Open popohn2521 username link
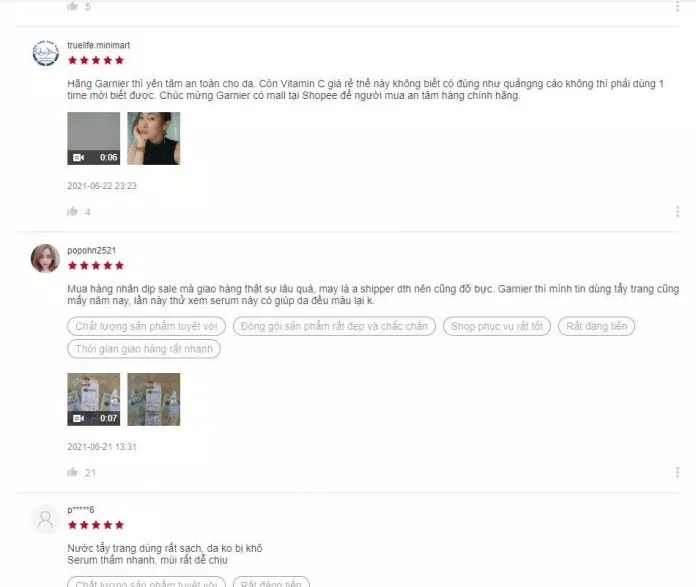696x587 pixels. tap(91, 250)
